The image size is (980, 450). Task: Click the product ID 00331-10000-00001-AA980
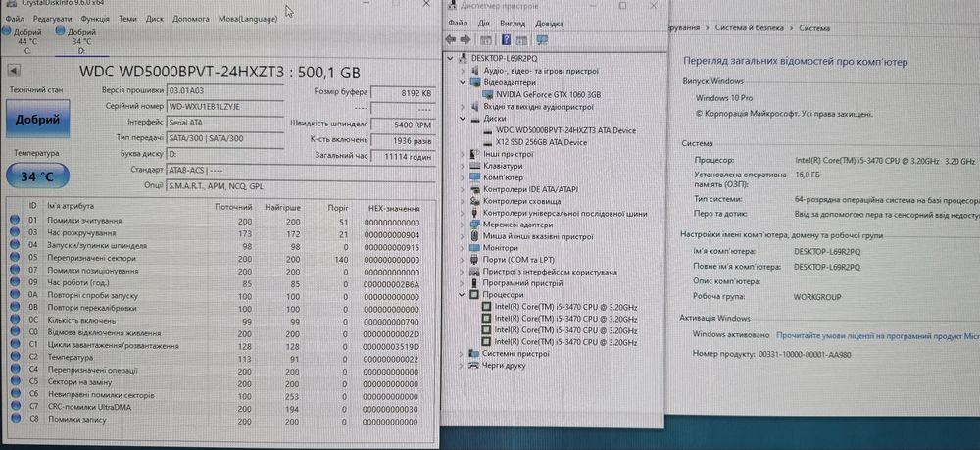click(x=805, y=354)
